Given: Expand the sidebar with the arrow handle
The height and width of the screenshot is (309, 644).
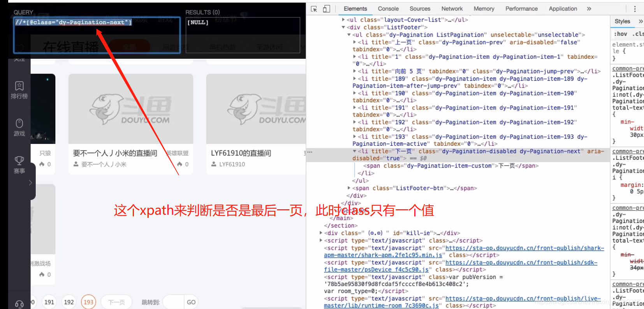Looking at the screenshot, I should coord(30,182).
